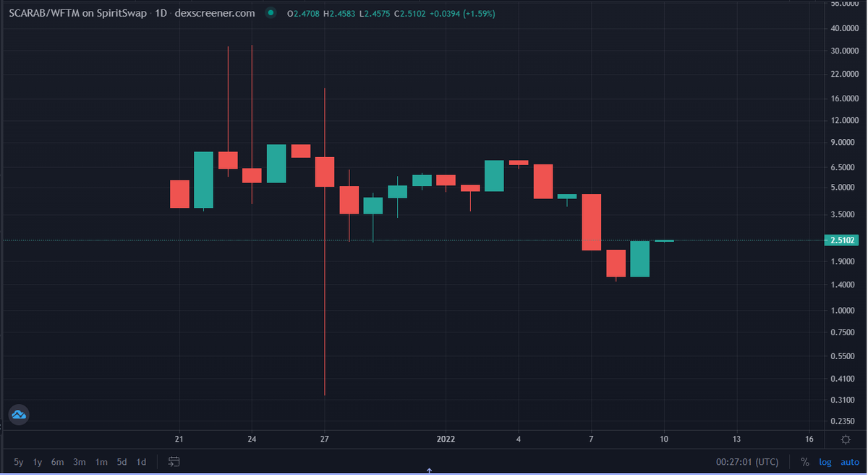
Task: Open timezone menu showing 00:27:01 (UTC)
Action: 748,461
